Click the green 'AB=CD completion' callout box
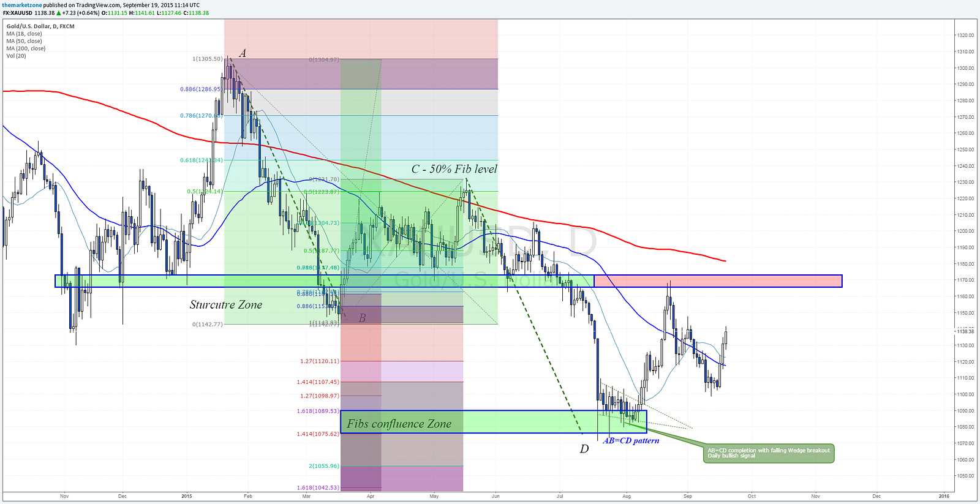This screenshot has width=980, height=504. [x=769, y=453]
